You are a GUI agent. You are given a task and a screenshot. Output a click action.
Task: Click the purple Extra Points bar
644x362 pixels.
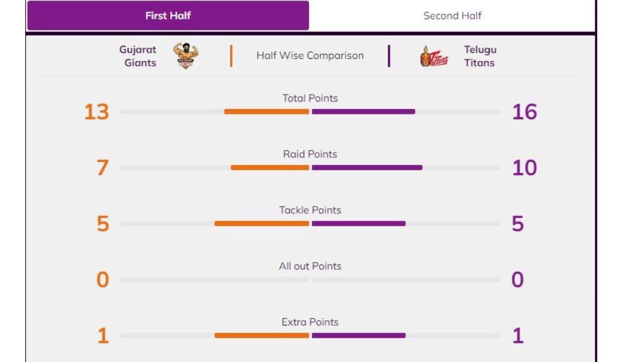(358, 335)
